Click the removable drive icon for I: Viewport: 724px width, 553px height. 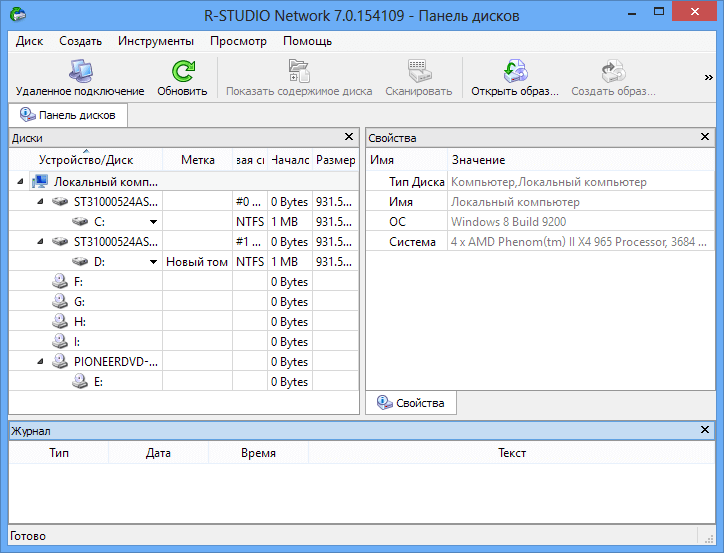point(60,341)
